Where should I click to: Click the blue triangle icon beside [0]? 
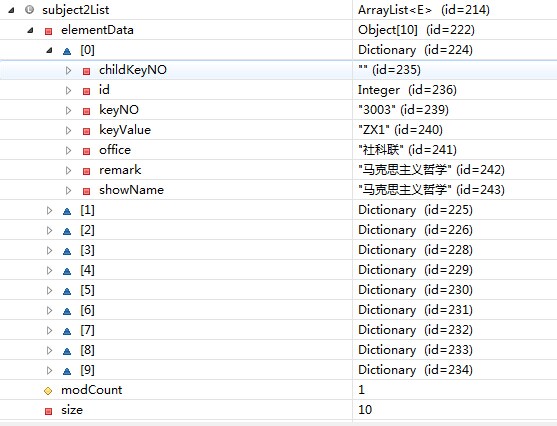(x=67, y=51)
